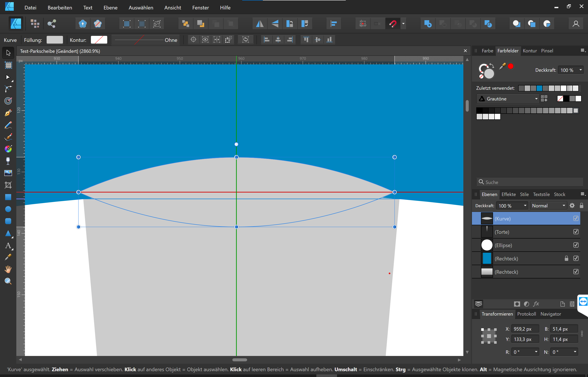Toggle visibility of the Kurve layer

pyautogui.click(x=576, y=218)
